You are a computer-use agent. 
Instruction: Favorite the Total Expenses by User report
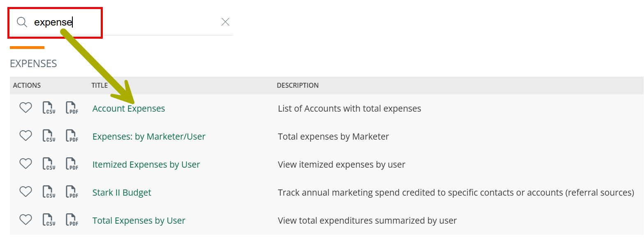tap(26, 220)
